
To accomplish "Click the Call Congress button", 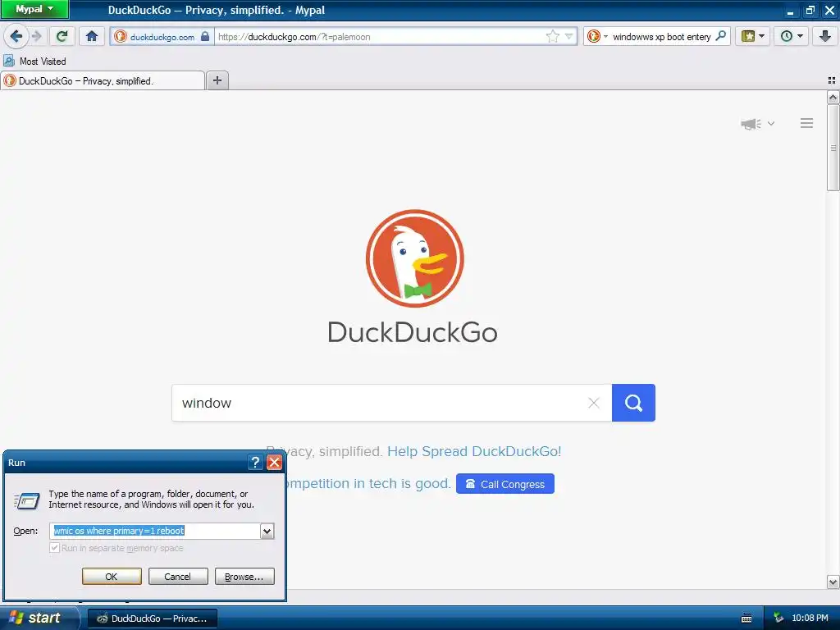I will point(505,484).
